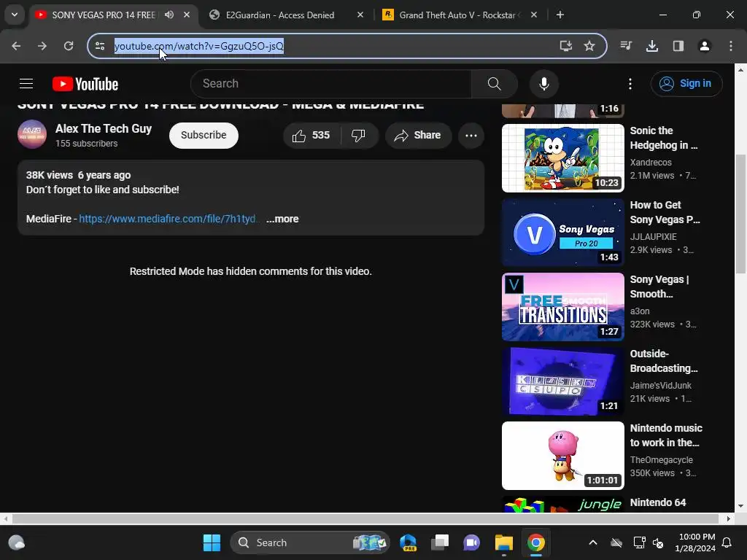Bookmark this page with the star

click(589, 46)
